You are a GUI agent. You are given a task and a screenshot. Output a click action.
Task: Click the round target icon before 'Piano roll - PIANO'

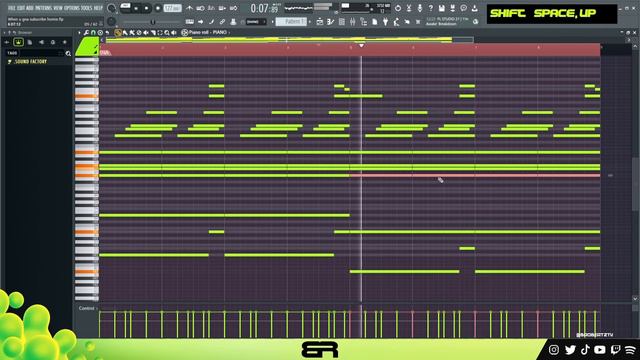(184, 33)
